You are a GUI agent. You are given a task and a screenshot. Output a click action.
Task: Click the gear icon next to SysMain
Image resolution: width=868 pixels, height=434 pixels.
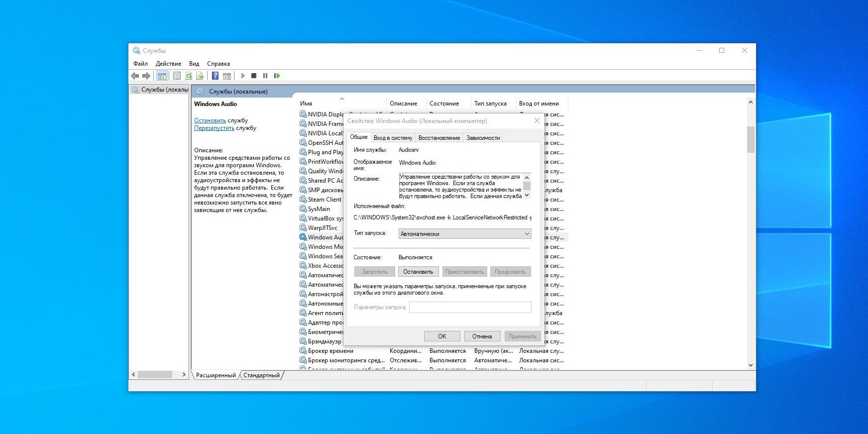pyautogui.click(x=303, y=209)
